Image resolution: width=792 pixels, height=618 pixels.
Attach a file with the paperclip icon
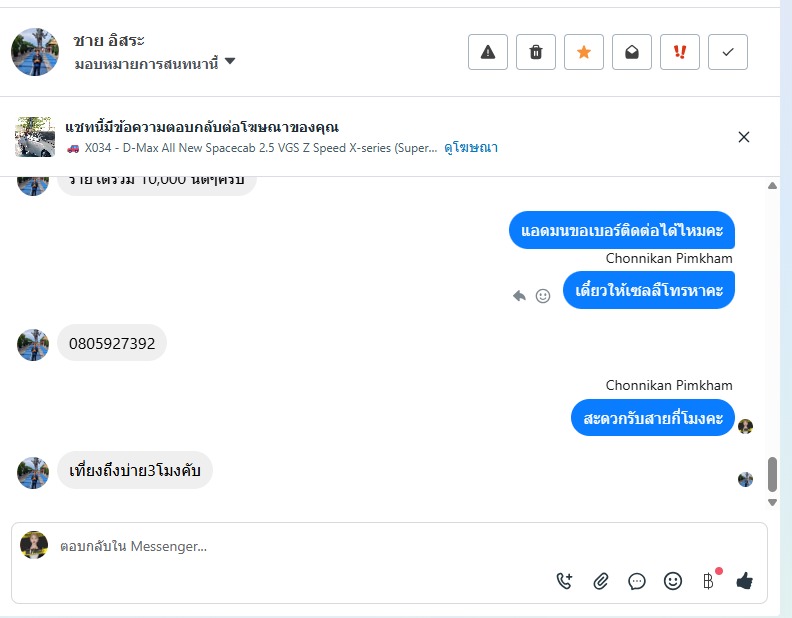coord(601,581)
